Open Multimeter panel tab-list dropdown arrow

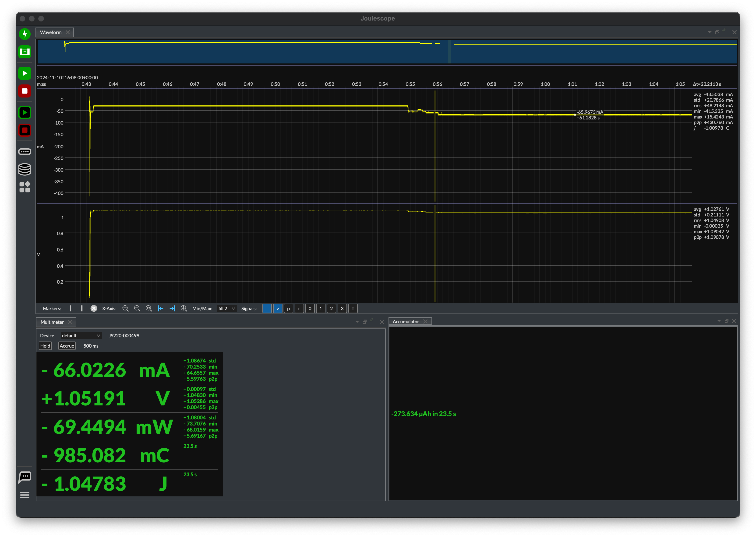click(357, 322)
